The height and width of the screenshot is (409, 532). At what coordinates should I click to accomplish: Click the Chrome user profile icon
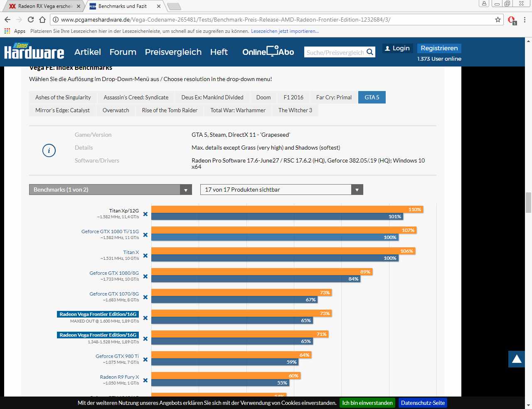pyautogui.click(x=484, y=3)
